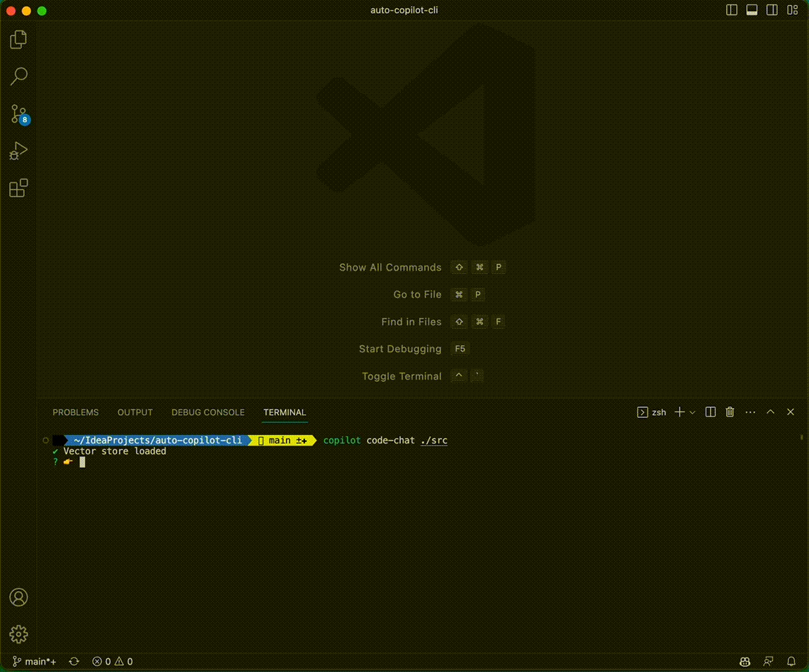
Task: Open the Accounts menu icon
Action: coord(19,597)
